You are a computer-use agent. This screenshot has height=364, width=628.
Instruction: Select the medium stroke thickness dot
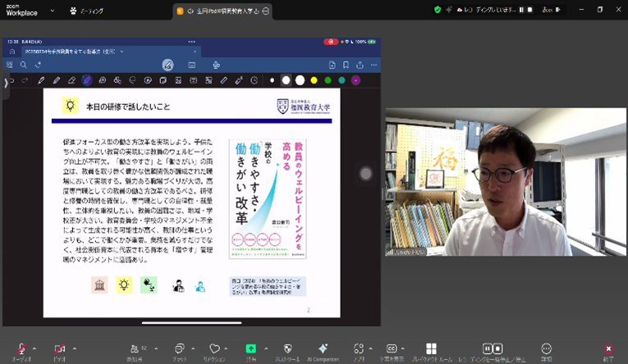point(286,80)
